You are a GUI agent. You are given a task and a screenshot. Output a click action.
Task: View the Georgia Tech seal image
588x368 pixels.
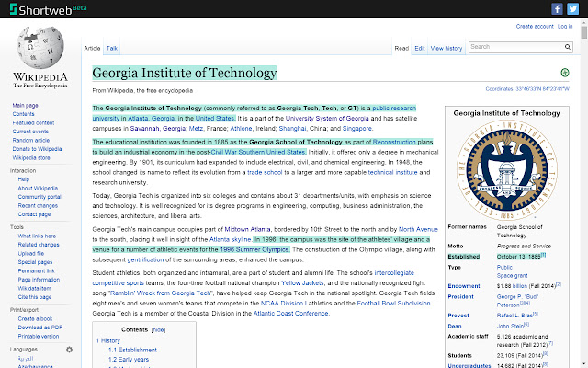pos(506,170)
